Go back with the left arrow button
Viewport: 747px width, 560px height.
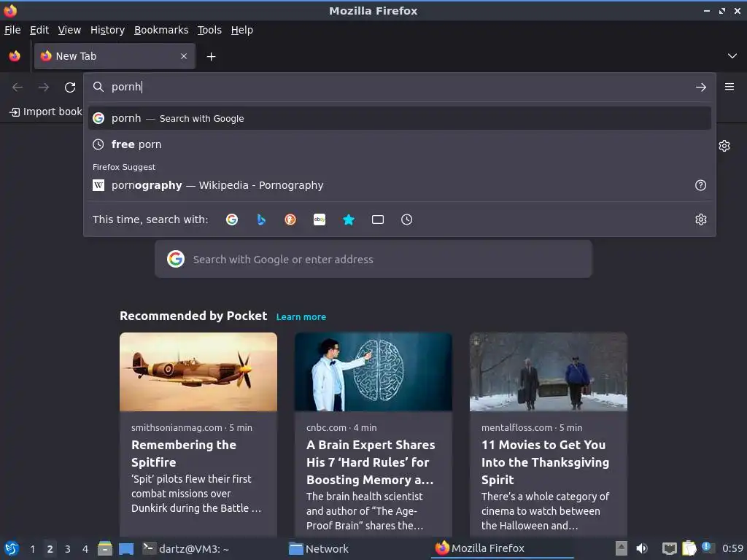(18, 87)
